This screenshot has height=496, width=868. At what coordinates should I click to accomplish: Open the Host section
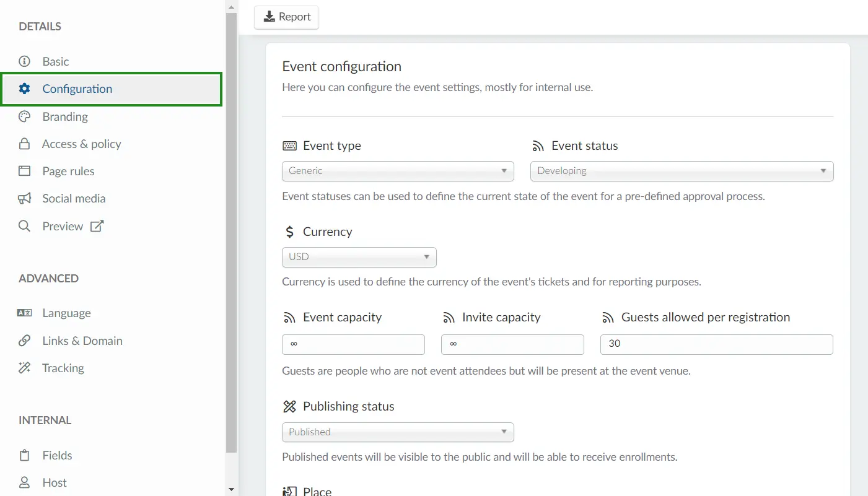click(x=55, y=482)
